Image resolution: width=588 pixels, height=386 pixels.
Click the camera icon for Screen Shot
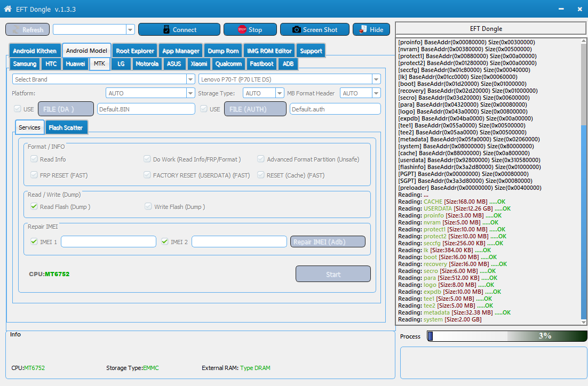click(x=296, y=29)
